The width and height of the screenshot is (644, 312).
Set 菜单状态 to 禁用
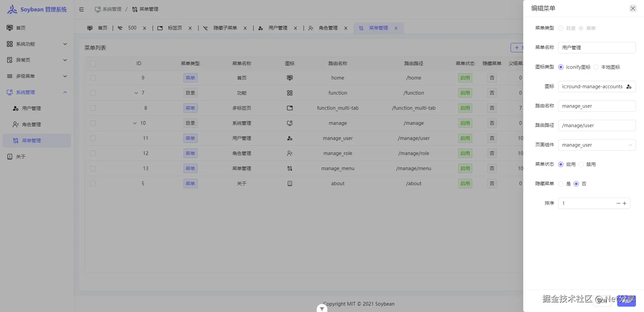[x=581, y=164]
